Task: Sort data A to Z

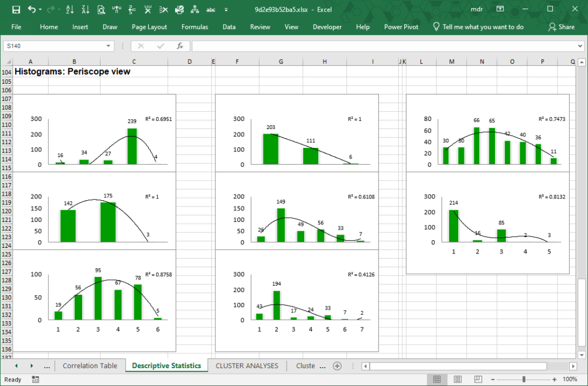Action: 68,9
